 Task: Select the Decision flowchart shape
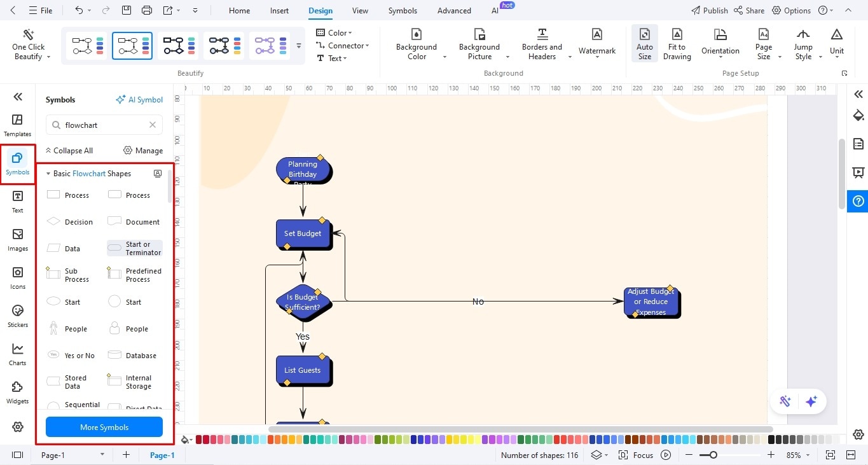click(70, 222)
